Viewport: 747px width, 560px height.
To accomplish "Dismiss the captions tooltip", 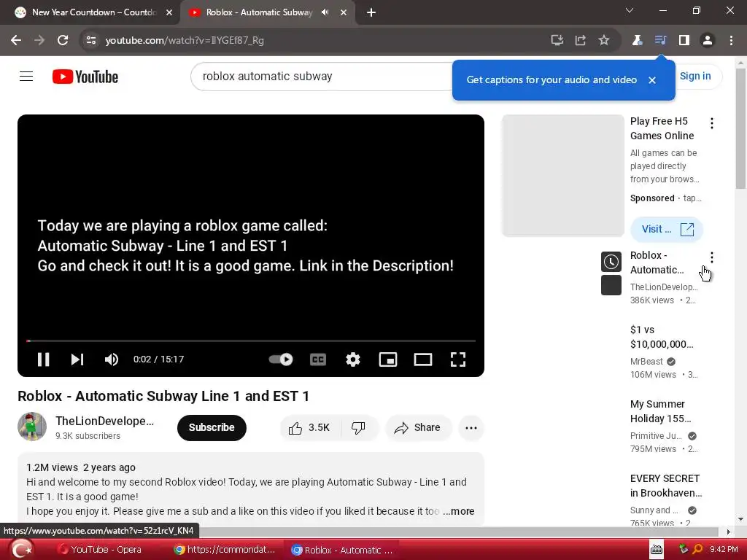I will tap(652, 80).
